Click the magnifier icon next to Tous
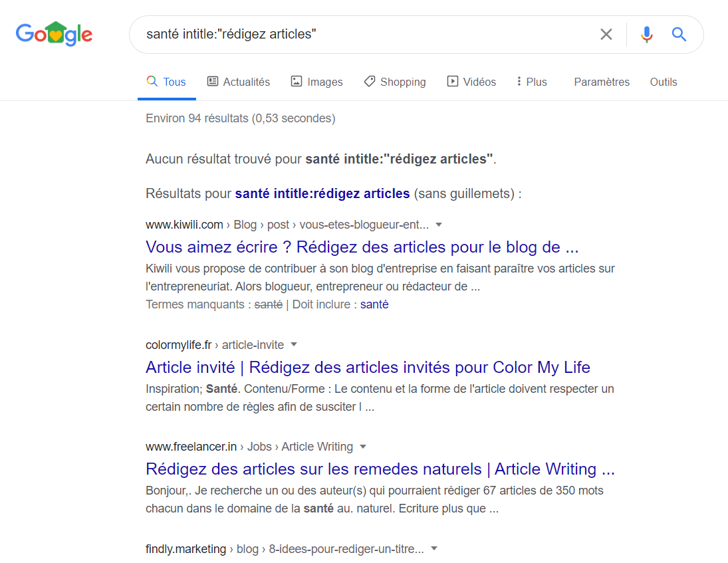The height and width of the screenshot is (563, 728). [152, 80]
